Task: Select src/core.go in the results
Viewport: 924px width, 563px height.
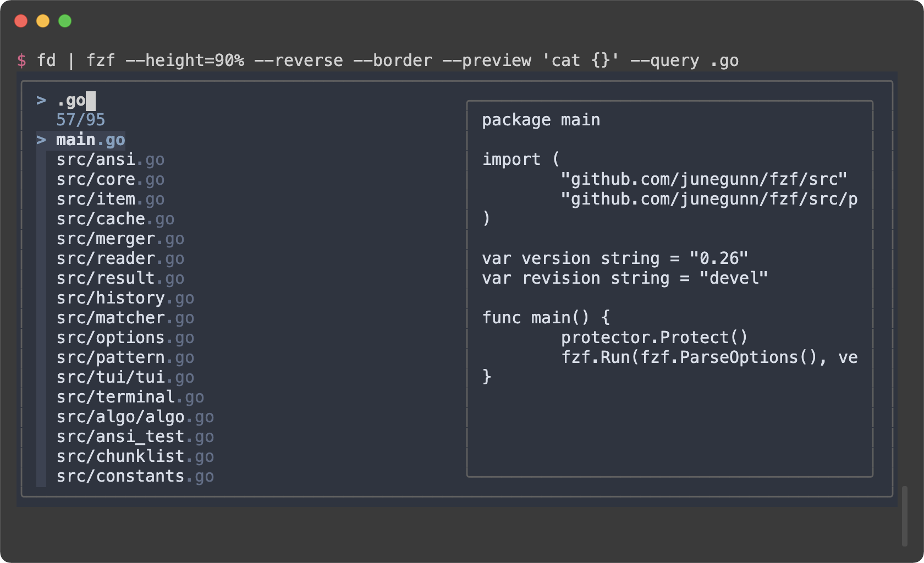Action: pyautogui.click(x=110, y=179)
